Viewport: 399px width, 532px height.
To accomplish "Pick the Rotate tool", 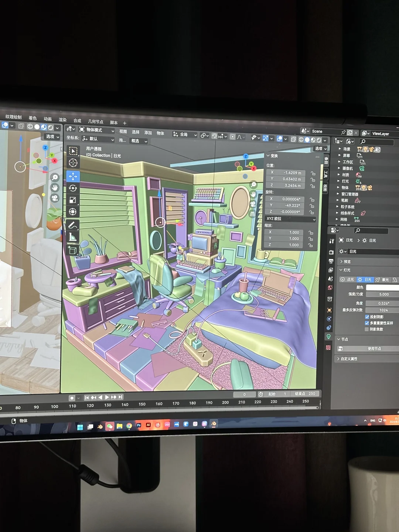I will pyautogui.click(x=73, y=188).
